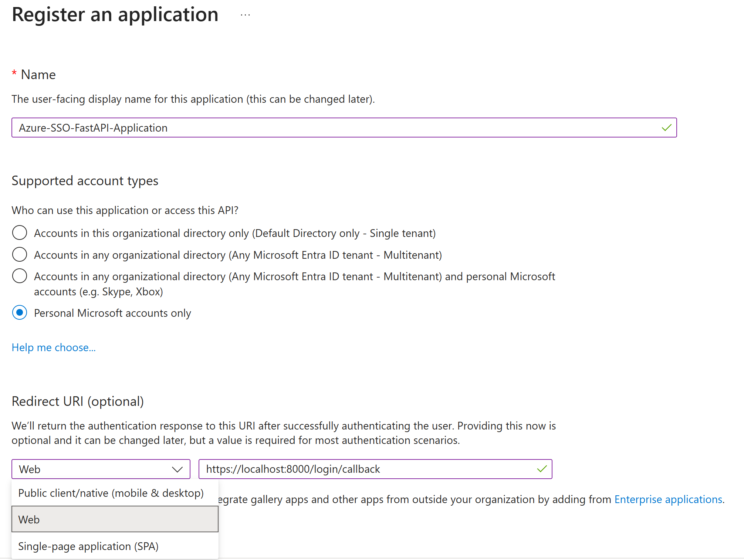This screenshot has width=744, height=560.
Task: Click the Redirect URI (optional) heading
Action: coord(78,401)
